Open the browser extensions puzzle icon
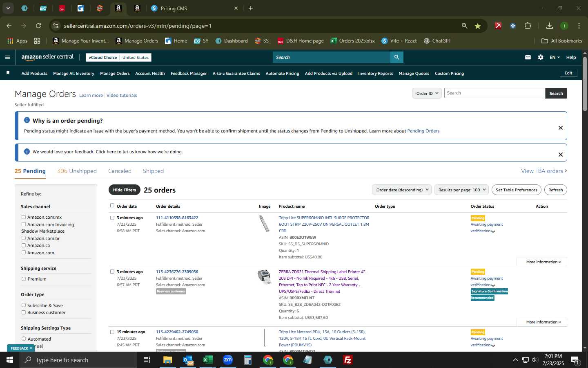Image resolution: width=588 pixels, height=368 pixels. [x=528, y=26]
